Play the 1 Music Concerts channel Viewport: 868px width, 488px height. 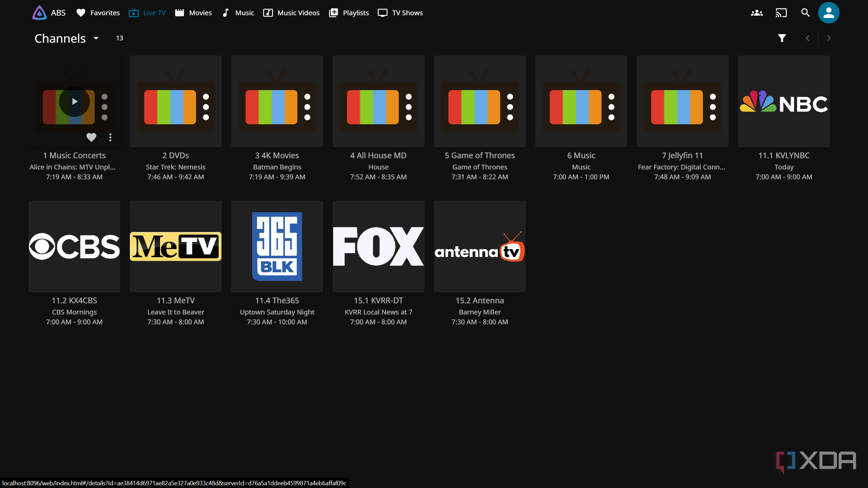tap(74, 101)
